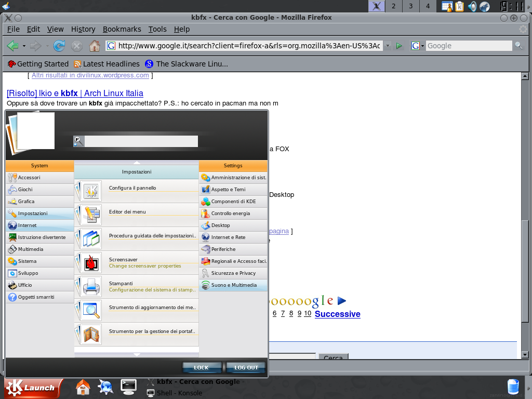532x399 pixels.
Task: Click the Klipper clipboard tray icon
Action: [x=460, y=6]
